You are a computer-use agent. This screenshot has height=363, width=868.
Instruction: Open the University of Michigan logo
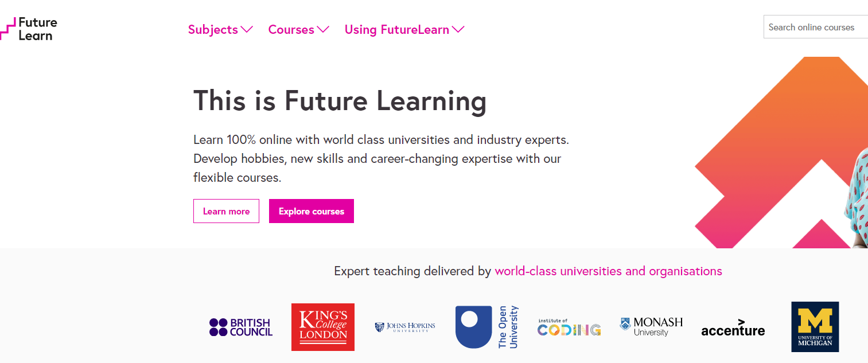click(x=815, y=327)
